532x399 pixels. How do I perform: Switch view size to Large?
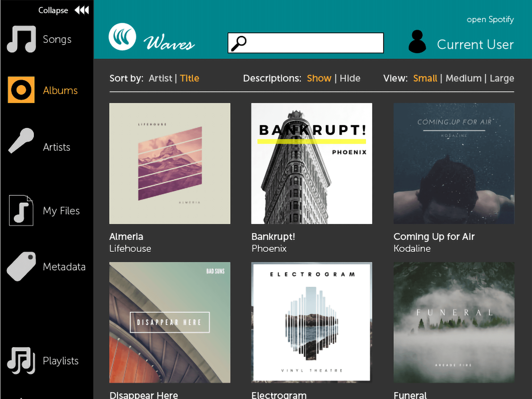501,78
